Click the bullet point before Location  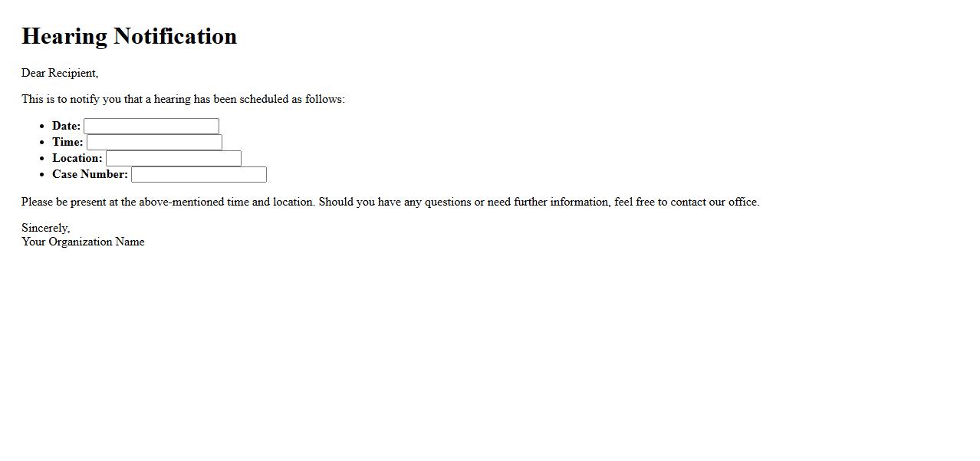pos(41,159)
